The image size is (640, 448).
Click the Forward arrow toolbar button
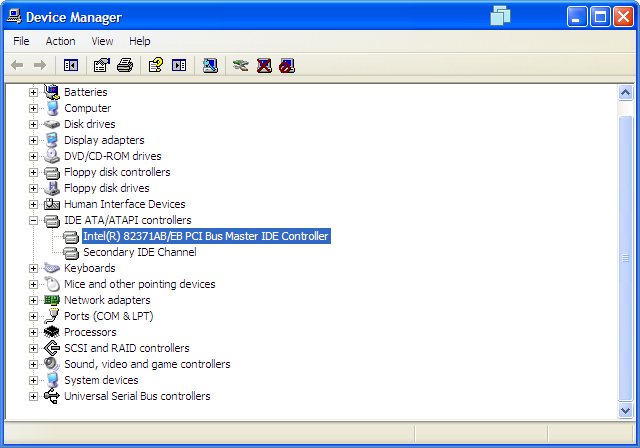click(x=40, y=65)
